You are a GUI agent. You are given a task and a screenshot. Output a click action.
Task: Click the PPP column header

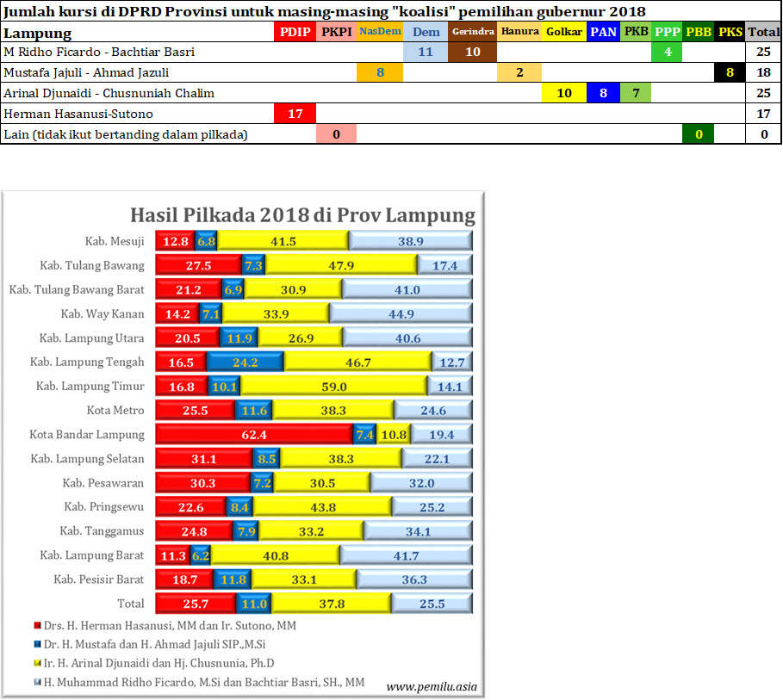tap(667, 32)
